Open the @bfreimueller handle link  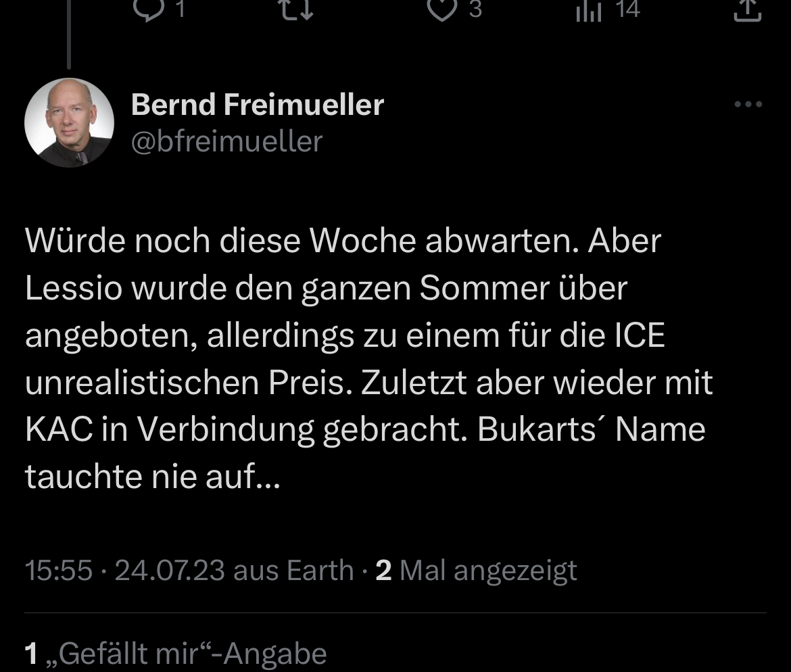pyautogui.click(x=226, y=142)
